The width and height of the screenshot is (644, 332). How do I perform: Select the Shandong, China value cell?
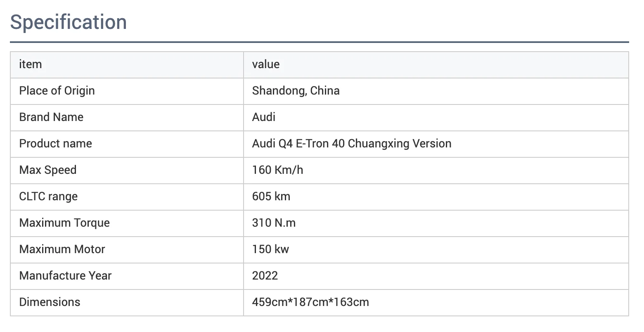[296, 91]
